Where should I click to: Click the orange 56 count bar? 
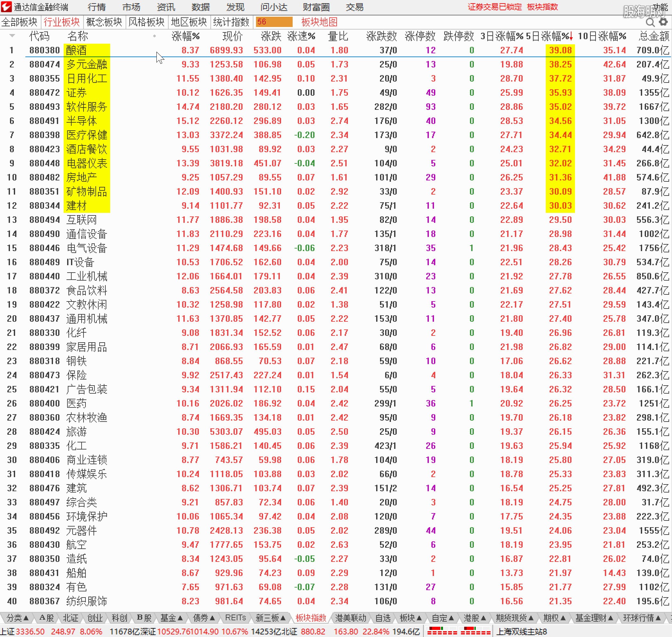click(x=274, y=22)
